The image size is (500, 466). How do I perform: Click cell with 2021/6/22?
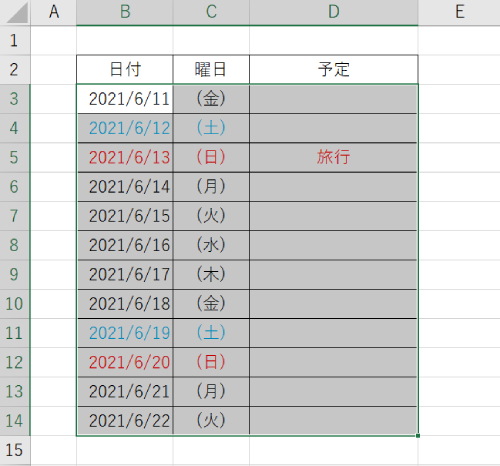(125, 421)
